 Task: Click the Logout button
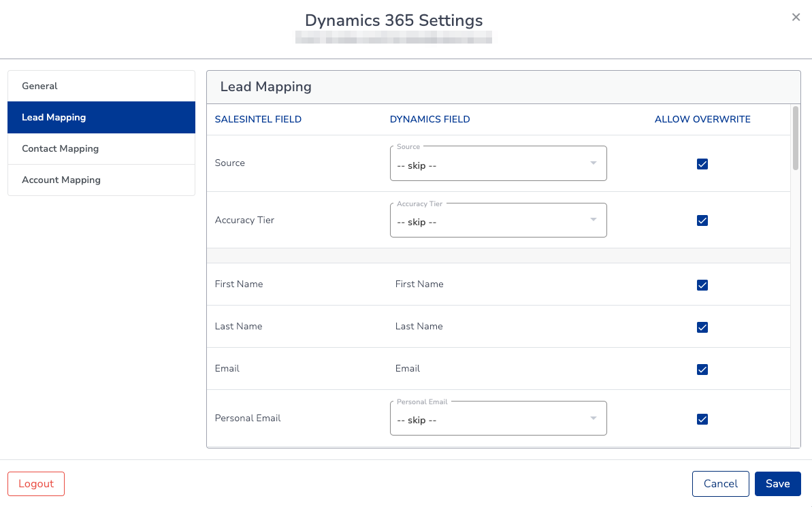(36, 484)
